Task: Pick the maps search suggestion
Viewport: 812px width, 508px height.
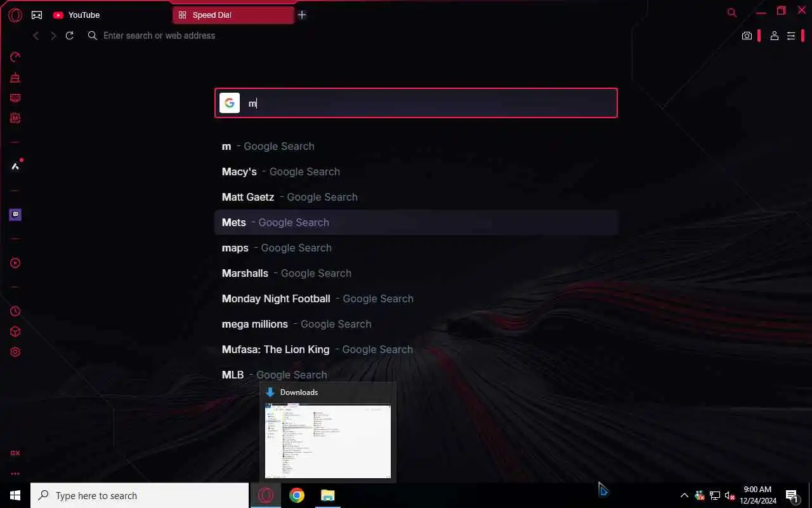Action: 416,248
